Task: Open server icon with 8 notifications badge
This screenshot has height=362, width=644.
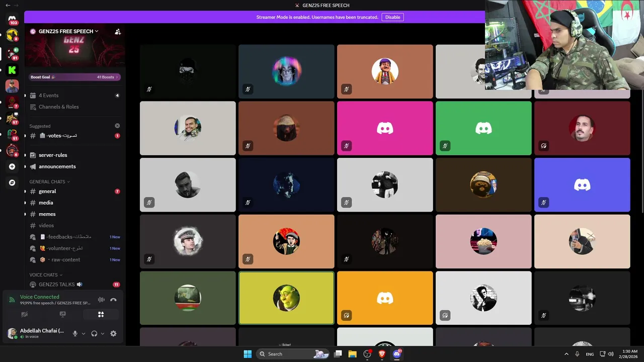Action: click(x=12, y=35)
